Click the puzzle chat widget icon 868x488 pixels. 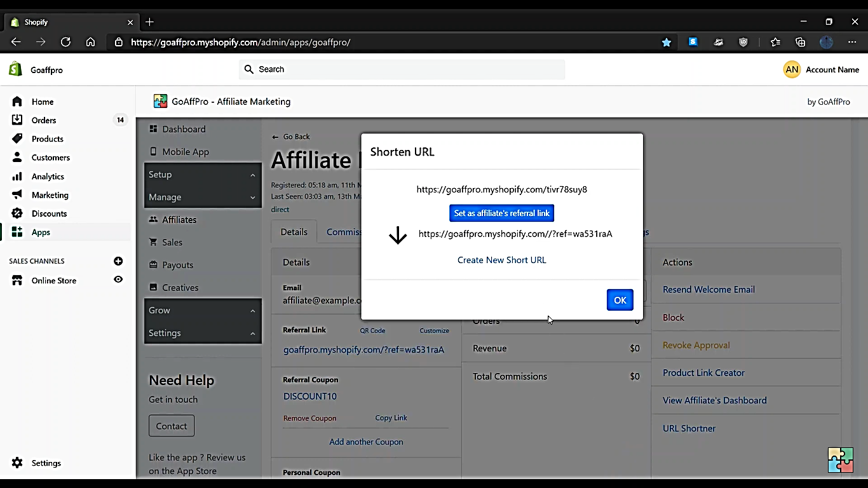841,460
